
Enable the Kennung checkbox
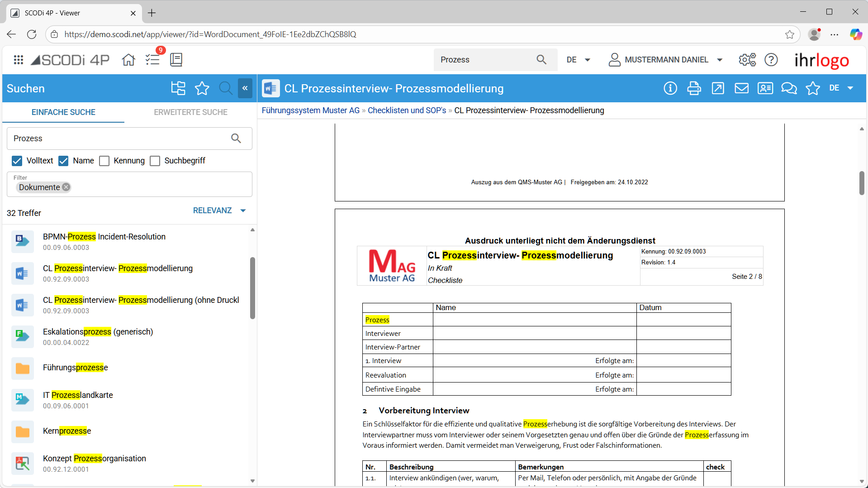(104, 161)
